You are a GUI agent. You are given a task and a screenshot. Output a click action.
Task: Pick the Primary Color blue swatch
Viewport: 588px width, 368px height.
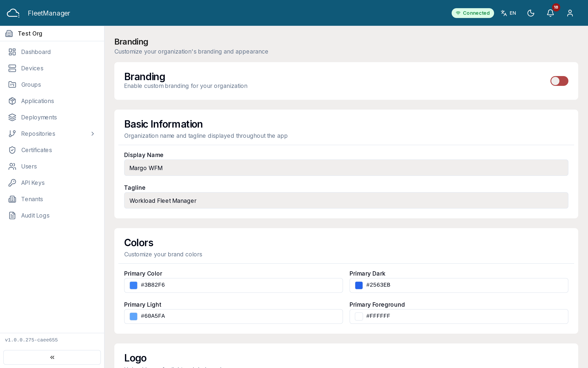click(133, 285)
